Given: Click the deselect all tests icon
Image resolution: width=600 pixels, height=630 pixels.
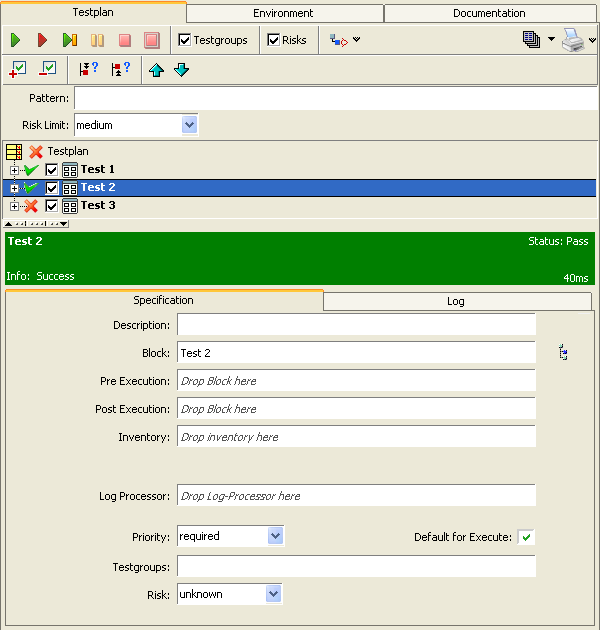Looking at the screenshot, I should tap(47, 69).
